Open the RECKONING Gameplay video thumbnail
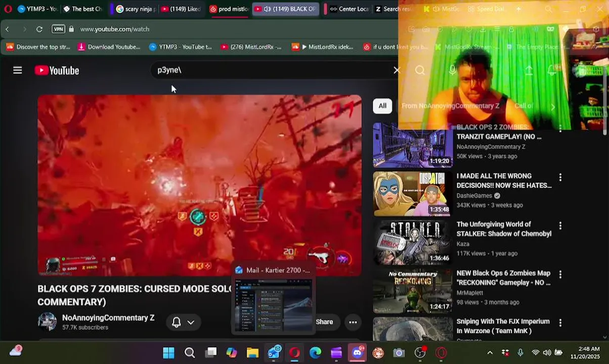Screen dimensions: 609x364 click(413, 291)
